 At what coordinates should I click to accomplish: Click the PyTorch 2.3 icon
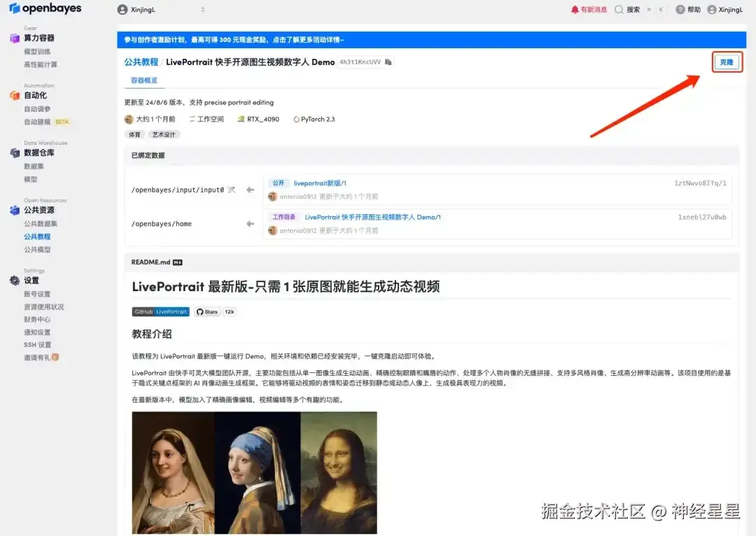point(297,119)
